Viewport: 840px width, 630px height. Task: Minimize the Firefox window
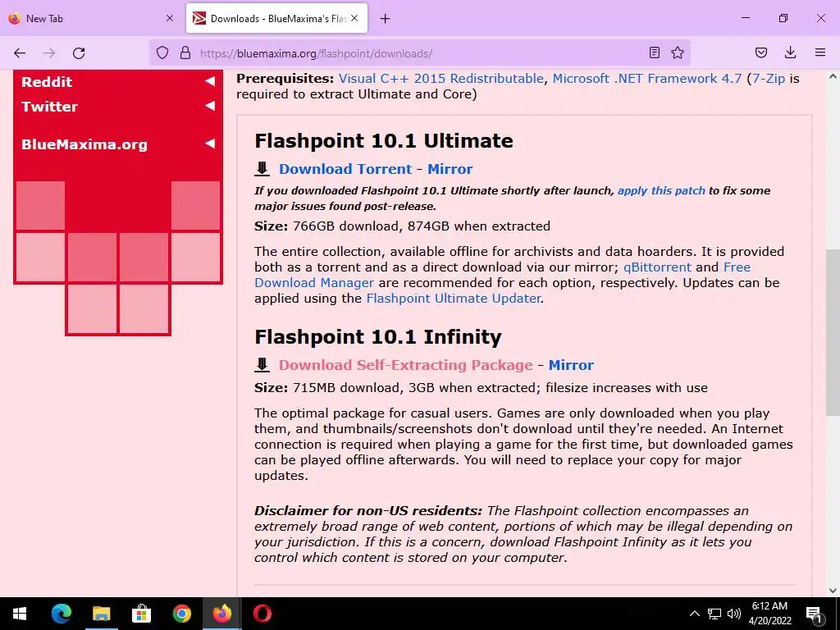pyautogui.click(x=745, y=18)
